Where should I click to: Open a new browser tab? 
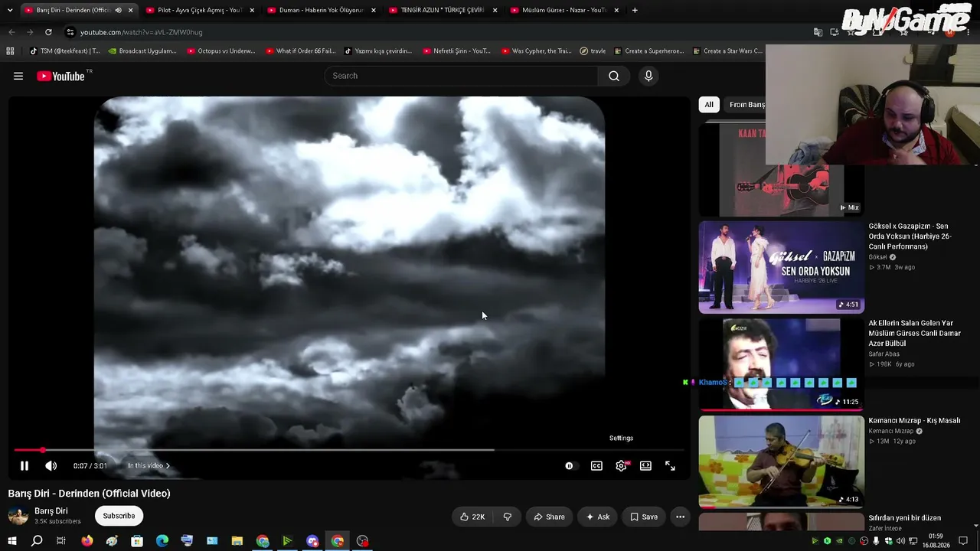(635, 11)
